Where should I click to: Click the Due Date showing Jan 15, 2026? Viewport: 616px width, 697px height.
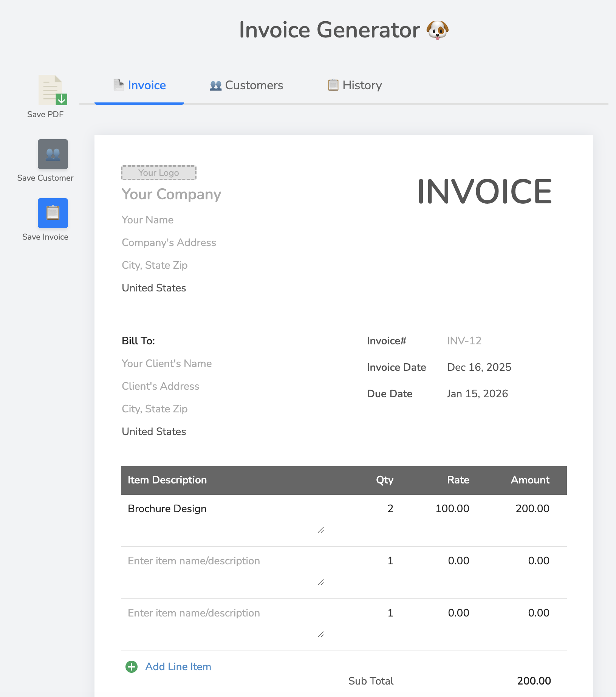point(477,393)
